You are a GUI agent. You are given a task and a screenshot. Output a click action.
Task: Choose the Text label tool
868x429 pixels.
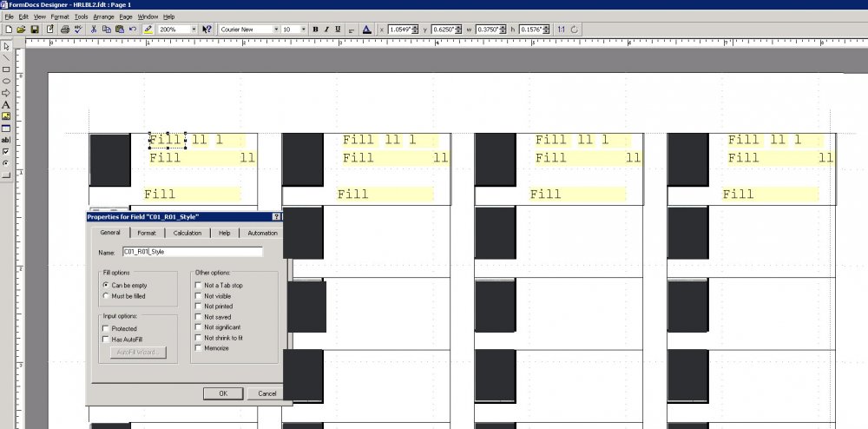[6, 104]
